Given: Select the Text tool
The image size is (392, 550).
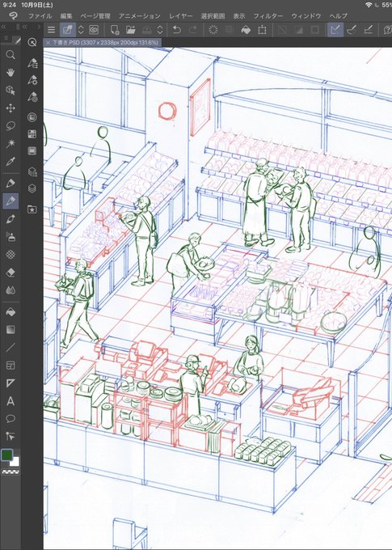Looking at the screenshot, I should (x=11, y=401).
